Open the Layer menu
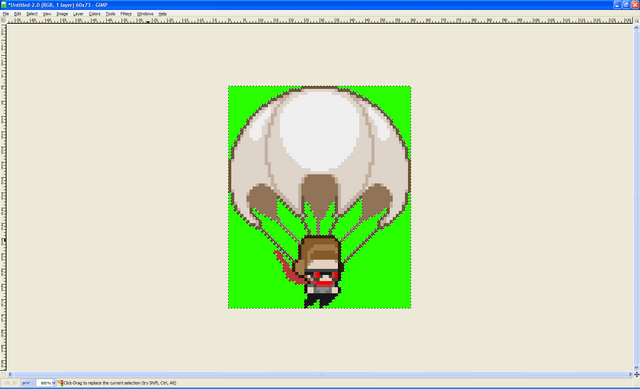The width and height of the screenshot is (640, 389). (x=78, y=14)
